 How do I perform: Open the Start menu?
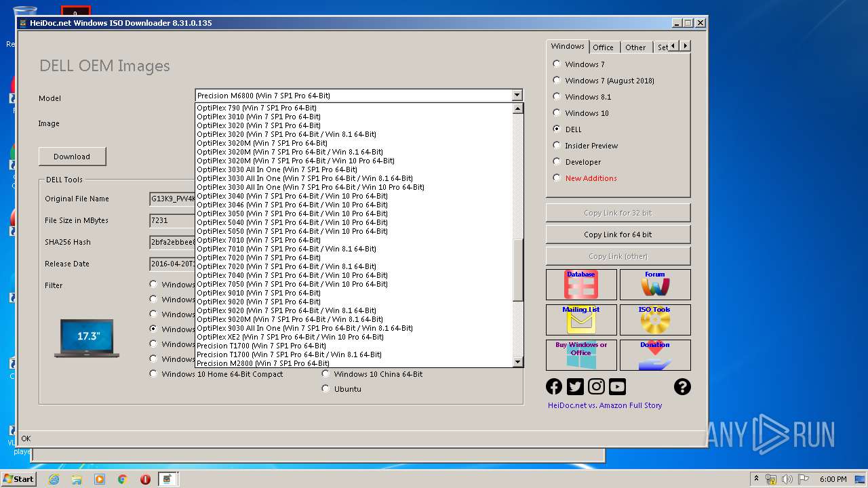[18, 479]
